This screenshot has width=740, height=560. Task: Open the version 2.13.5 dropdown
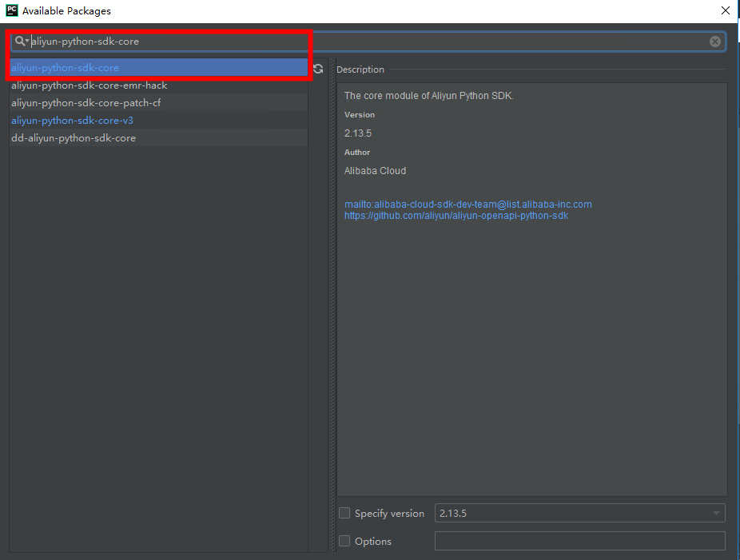tap(579, 513)
